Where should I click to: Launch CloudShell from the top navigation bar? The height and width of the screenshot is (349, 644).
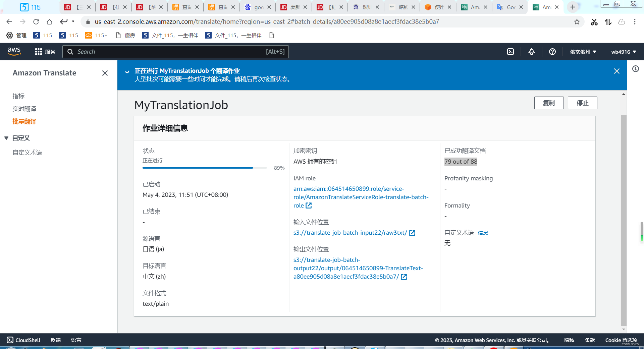click(x=510, y=52)
